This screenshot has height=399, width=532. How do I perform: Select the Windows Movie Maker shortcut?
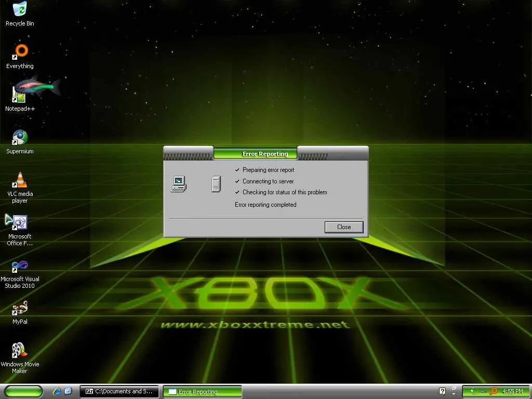(x=20, y=358)
